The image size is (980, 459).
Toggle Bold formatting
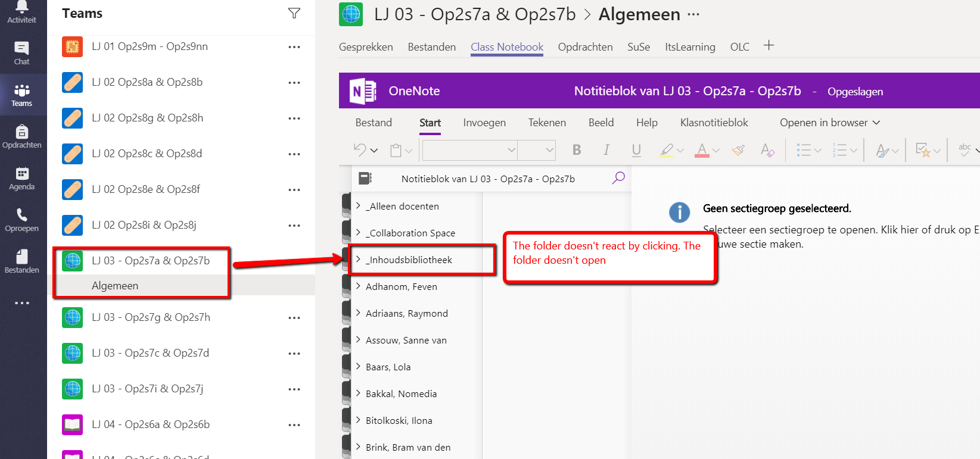(577, 150)
